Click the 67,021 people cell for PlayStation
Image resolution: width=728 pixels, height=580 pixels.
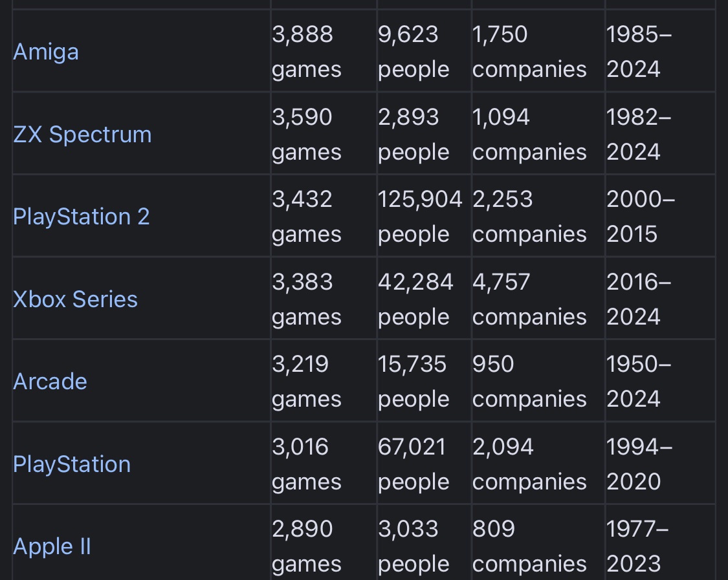pos(424,464)
